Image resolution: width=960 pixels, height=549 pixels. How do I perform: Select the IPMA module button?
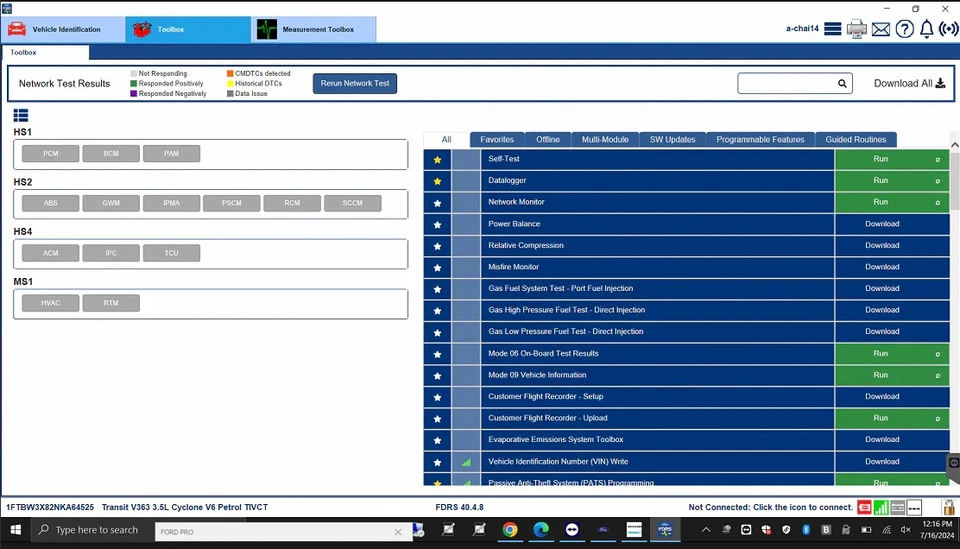[171, 203]
